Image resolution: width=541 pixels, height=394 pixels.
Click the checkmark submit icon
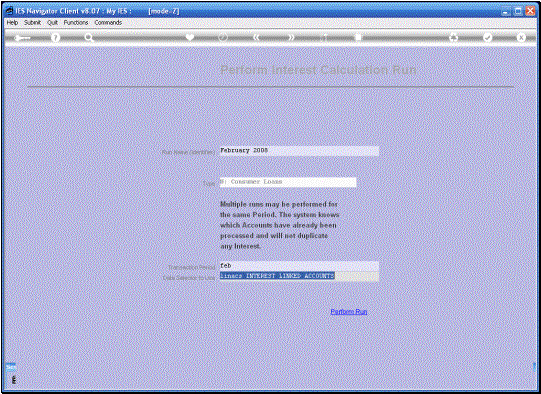tap(487, 37)
